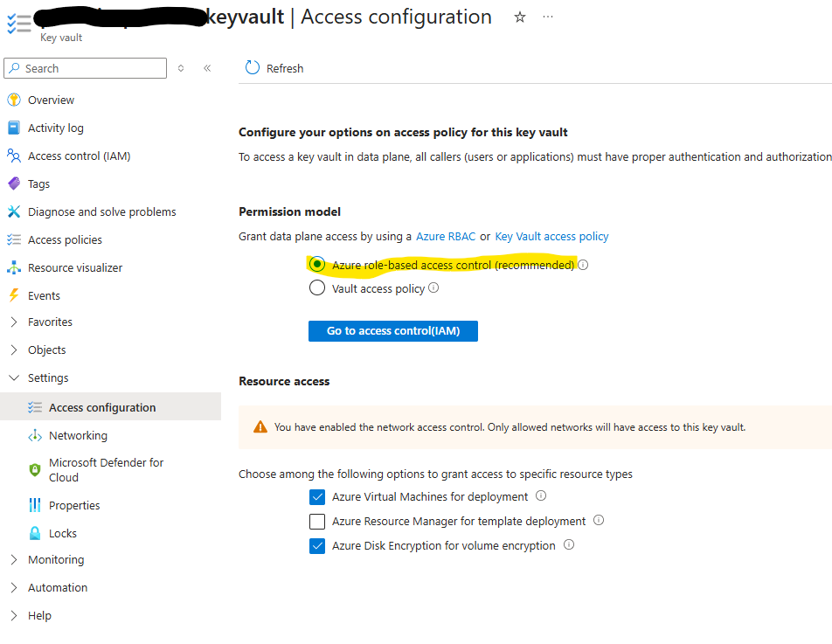Click the Diagnose and solve problems wrench icon

coord(14,211)
